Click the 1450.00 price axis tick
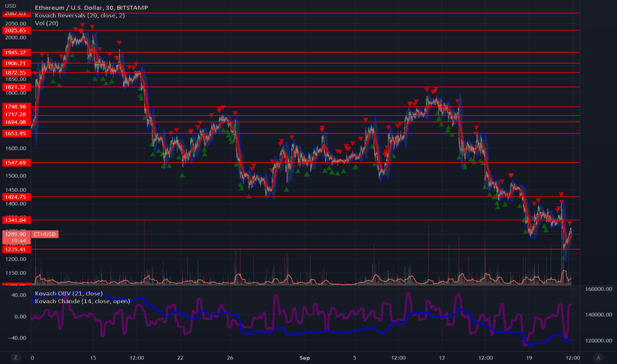617x364 pixels. tap(16, 190)
